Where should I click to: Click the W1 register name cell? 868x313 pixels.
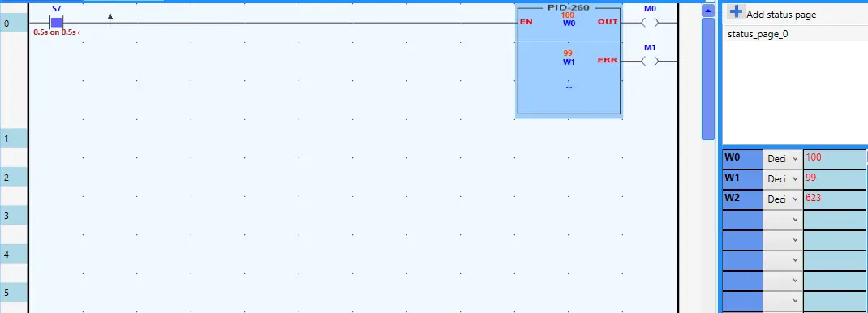742,179
